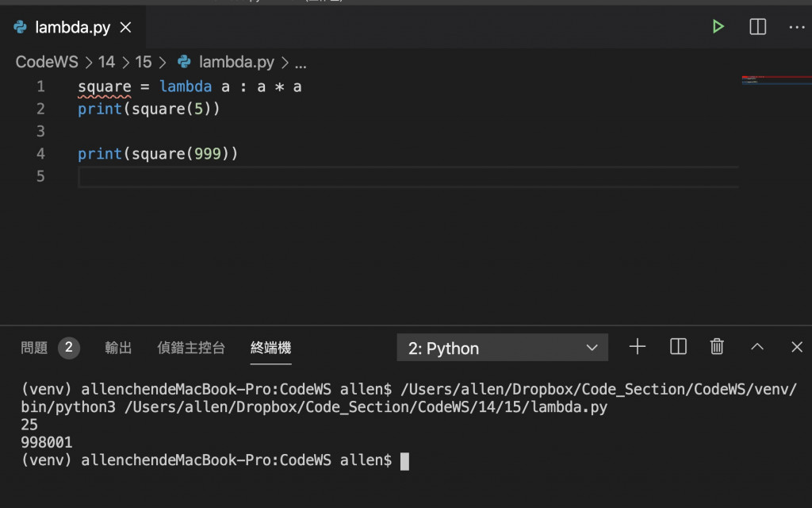Image resolution: width=812 pixels, height=508 pixels.
Task: Click the lambda keyword on line 1
Action: pos(186,86)
